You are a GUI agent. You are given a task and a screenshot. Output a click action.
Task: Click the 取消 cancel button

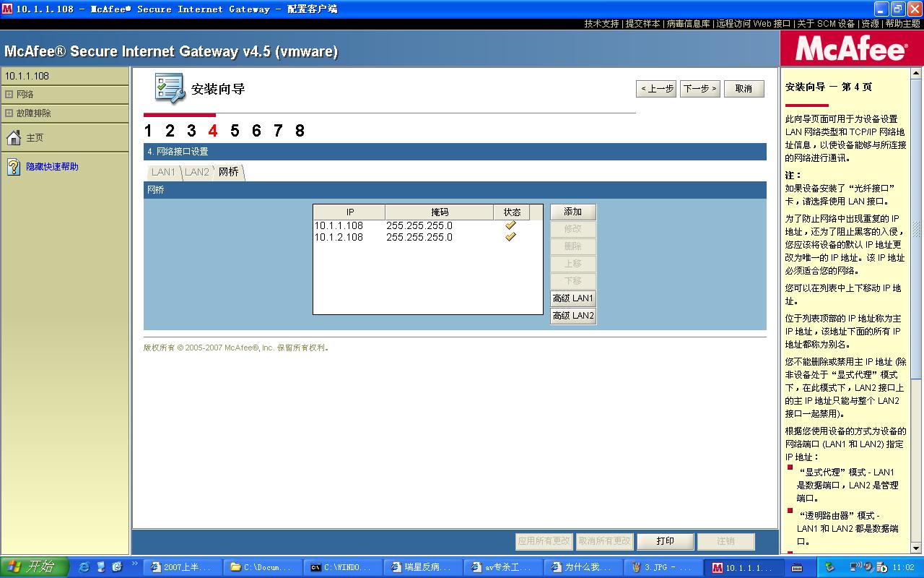[744, 88]
